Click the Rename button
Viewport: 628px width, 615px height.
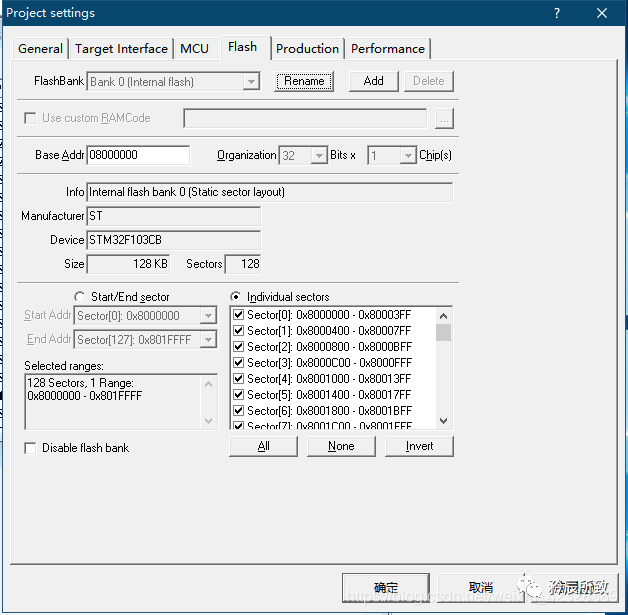click(304, 81)
